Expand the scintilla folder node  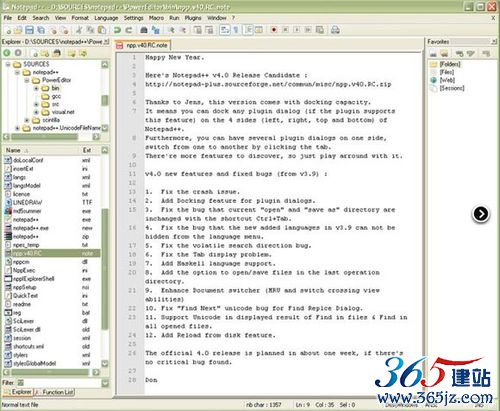27,120
